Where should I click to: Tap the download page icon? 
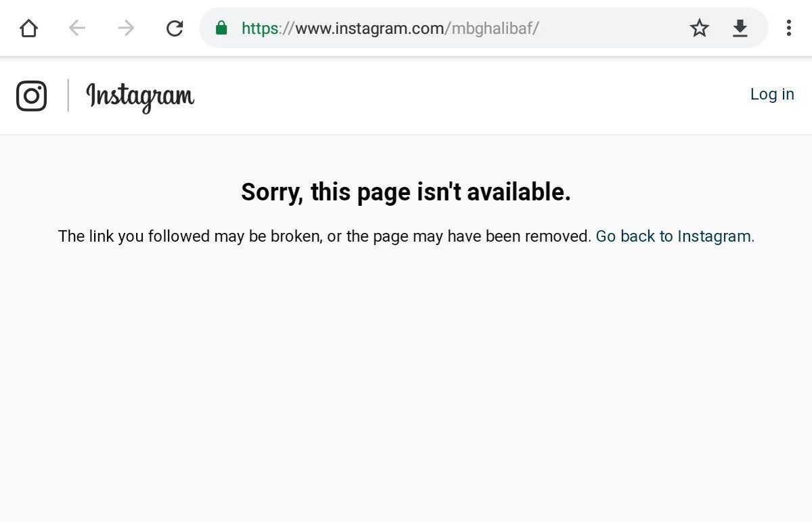click(x=740, y=28)
